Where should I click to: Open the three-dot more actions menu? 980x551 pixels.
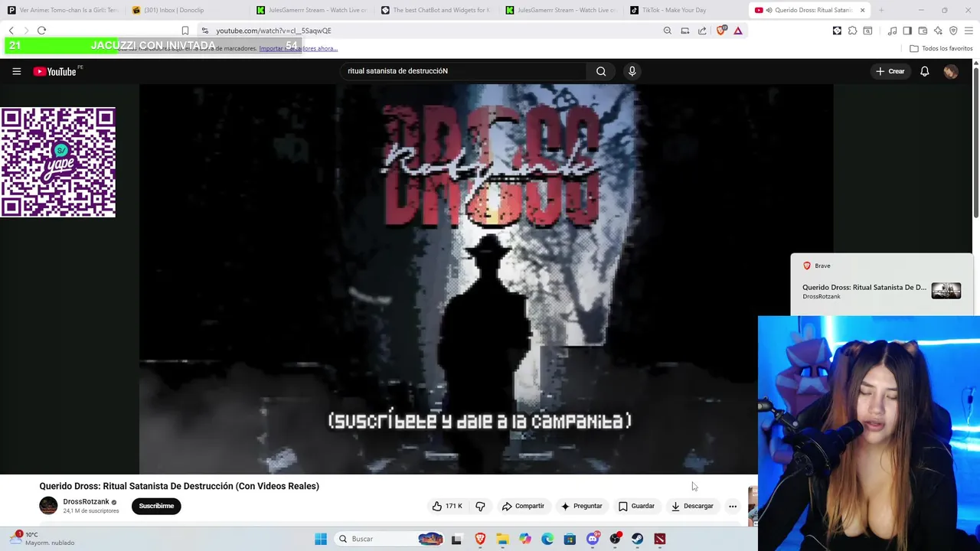click(x=733, y=506)
